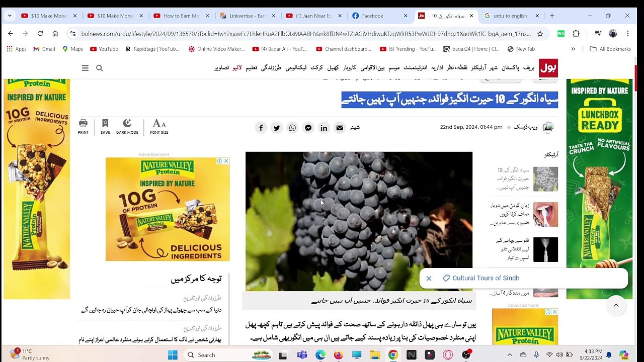Switch to the How to Earn Mo tab
Screen dimensions: 644x362
[182, 16]
